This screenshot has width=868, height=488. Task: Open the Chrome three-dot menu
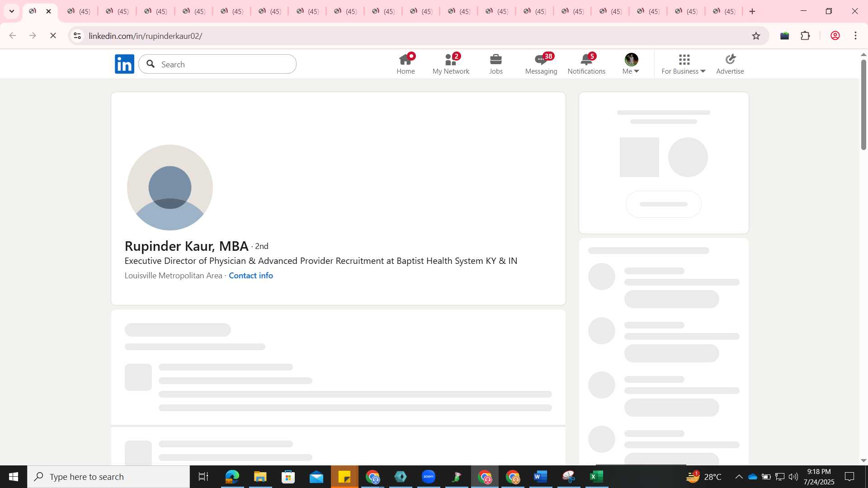[x=855, y=36]
